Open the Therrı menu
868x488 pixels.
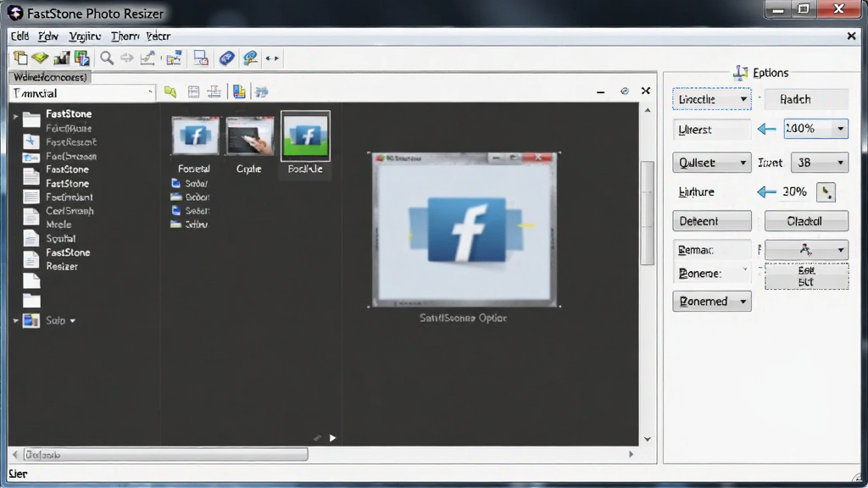click(x=125, y=36)
